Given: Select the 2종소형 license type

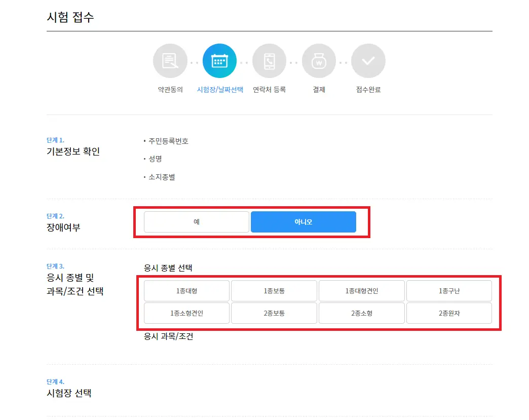Looking at the screenshot, I should coord(361,313).
